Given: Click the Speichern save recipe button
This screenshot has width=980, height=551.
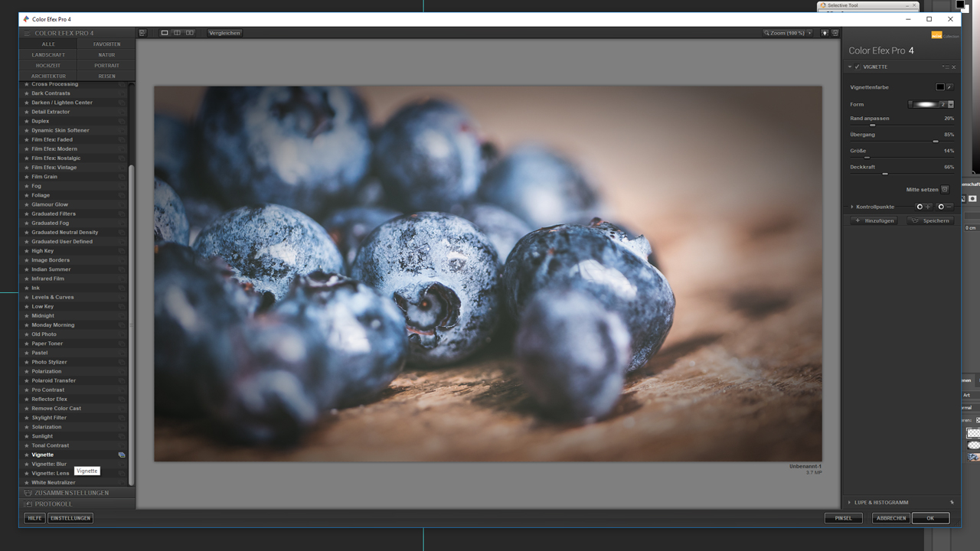Looking at the screenshot, I should [x=931, y=220].
